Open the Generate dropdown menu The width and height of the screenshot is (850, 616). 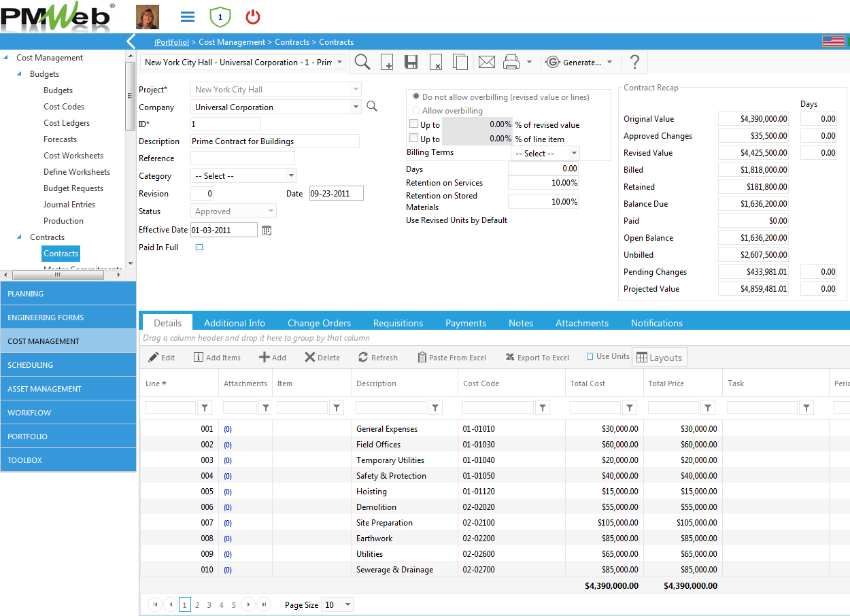579,62
